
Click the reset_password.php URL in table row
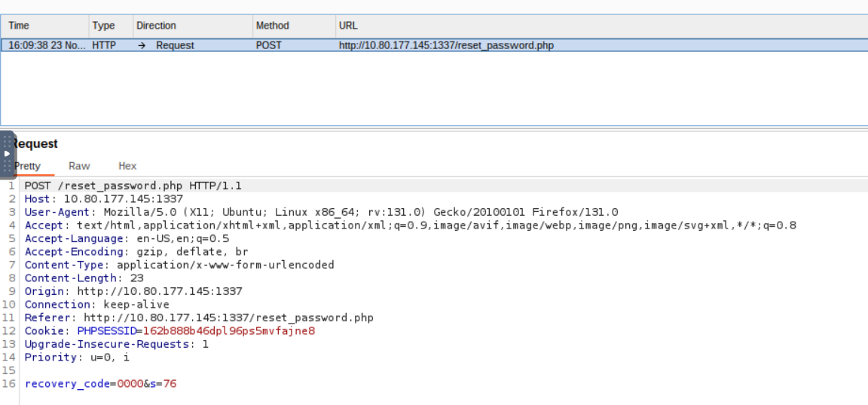[446, 45]
